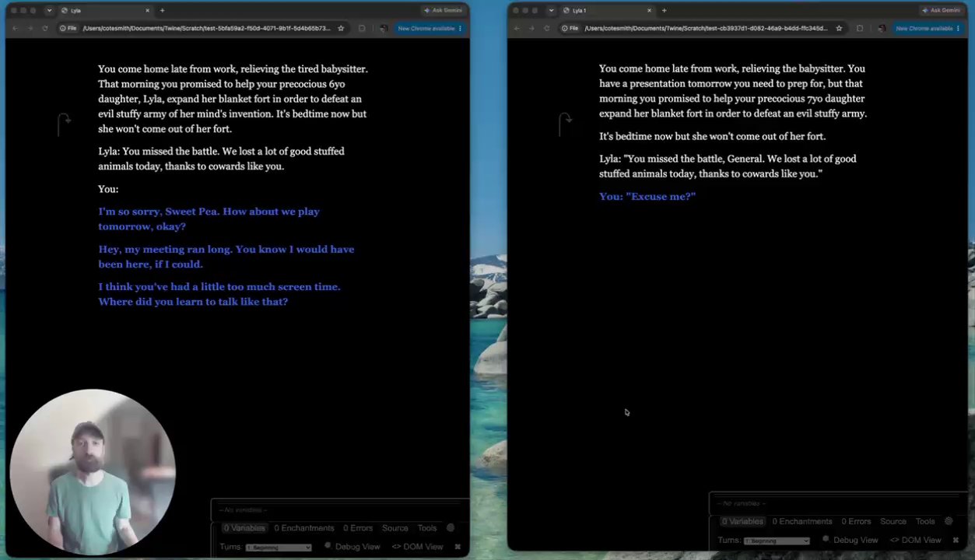Select 0 Variables tab in left debug panel

(244, 528)
